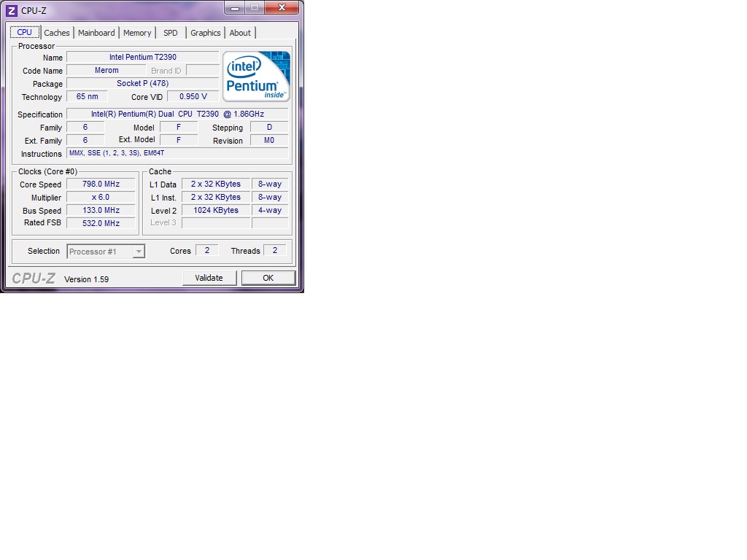Click the Revision value 'M0'
The height and width of the screenshot is (560, 747).
269,141
